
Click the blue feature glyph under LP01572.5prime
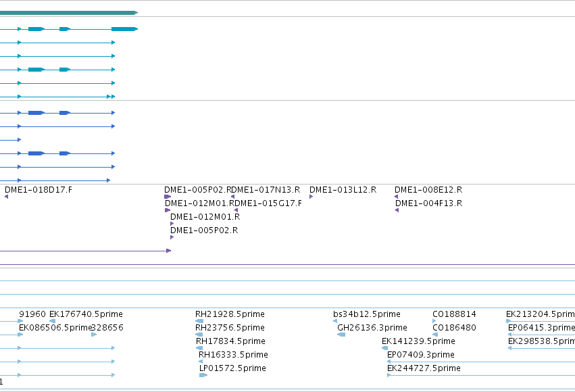[203, 375]
